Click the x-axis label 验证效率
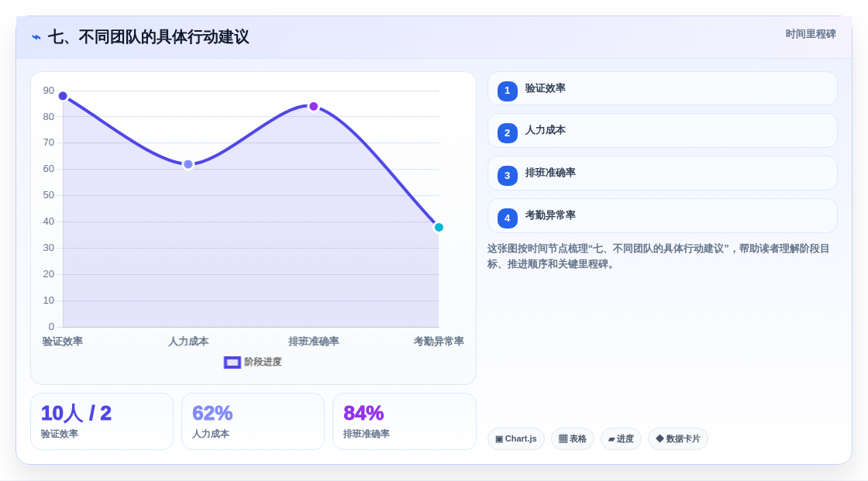868x481 pixels. 63,342
